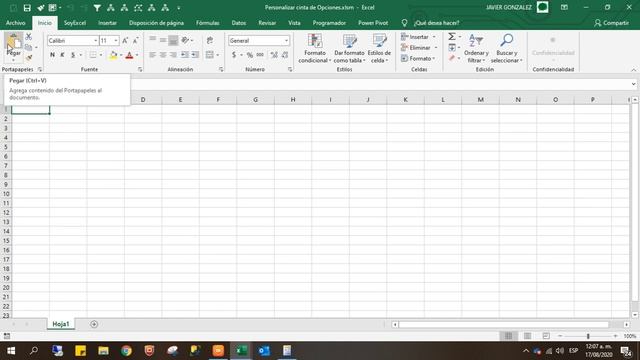Click the fill color yellow swatch button
The height and width of the screenshot is (360, 640).
113,55
